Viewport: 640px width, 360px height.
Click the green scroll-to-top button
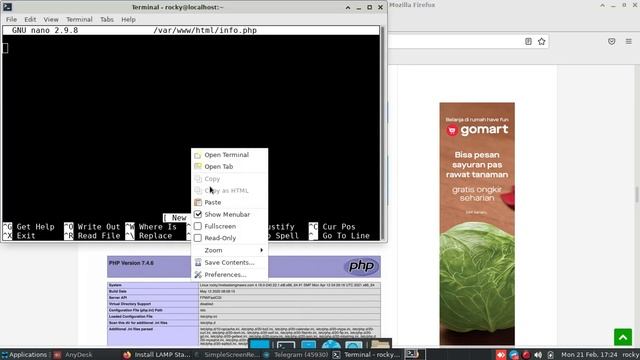pyautogui.click(x=623, y=337)
